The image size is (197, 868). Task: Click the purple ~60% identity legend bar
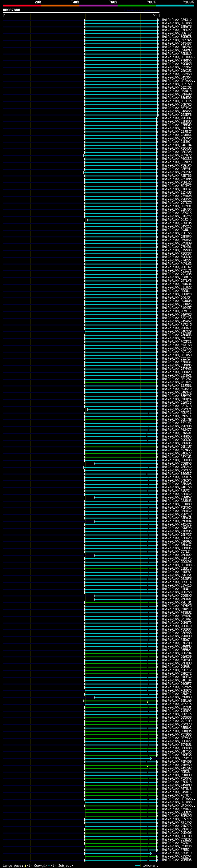point(98,6)
